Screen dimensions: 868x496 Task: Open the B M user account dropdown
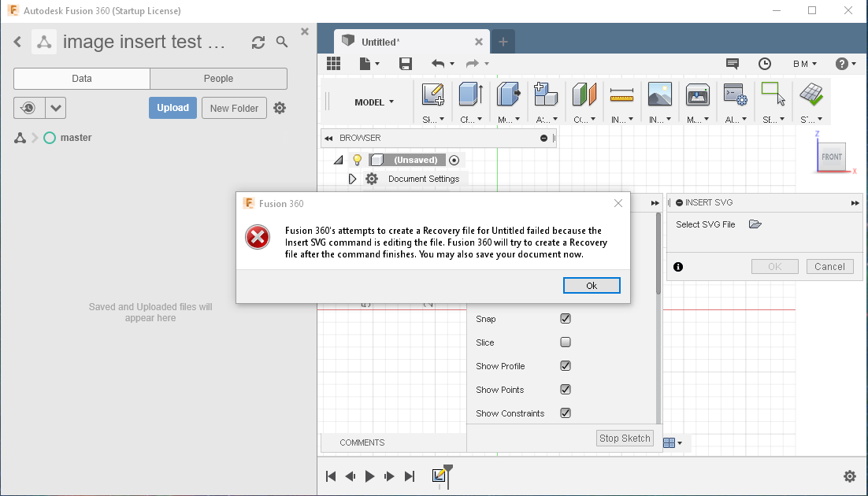[x=805, y=64]
